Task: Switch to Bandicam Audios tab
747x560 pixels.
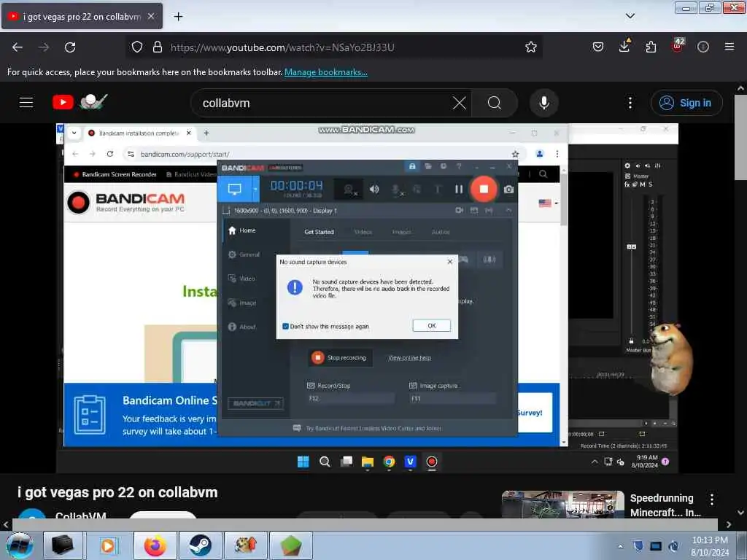Action: pos(441,232)
